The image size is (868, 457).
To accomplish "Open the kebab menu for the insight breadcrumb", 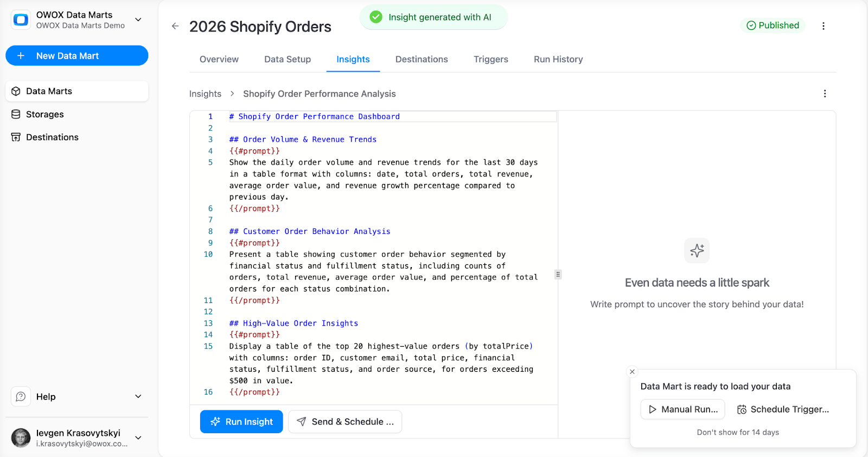I will click(x=825, y=93).
